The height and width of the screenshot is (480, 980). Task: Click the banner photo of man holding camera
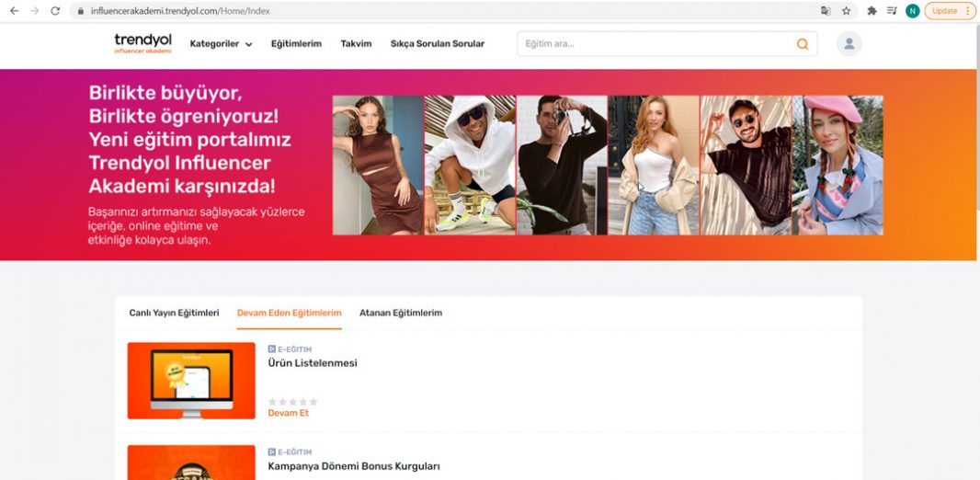tap(562, 165)
